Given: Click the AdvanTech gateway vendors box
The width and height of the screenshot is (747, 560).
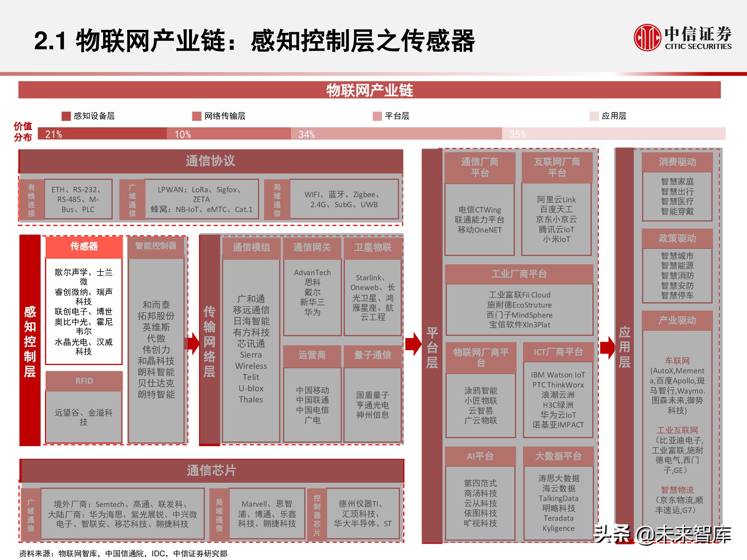Looking at the screenshot, I should click(312, 298).
